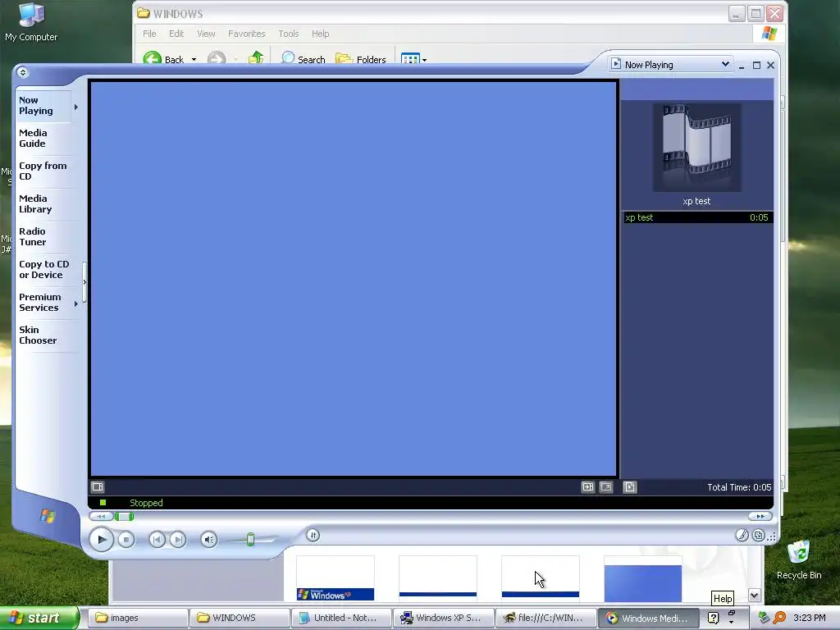This screenshot has height=630, width=840.
Task: Show equalizer and settings pane
Action: click(x=98, y=487)
